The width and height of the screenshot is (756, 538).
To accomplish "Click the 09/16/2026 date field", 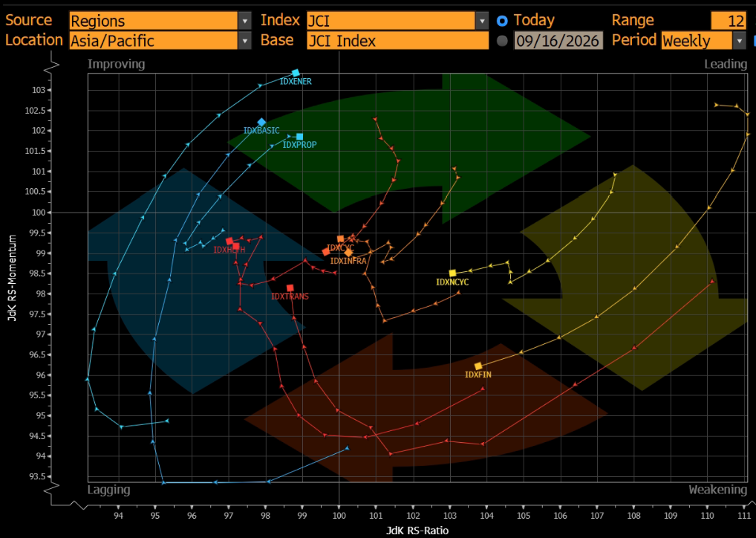I will (558, 41).
